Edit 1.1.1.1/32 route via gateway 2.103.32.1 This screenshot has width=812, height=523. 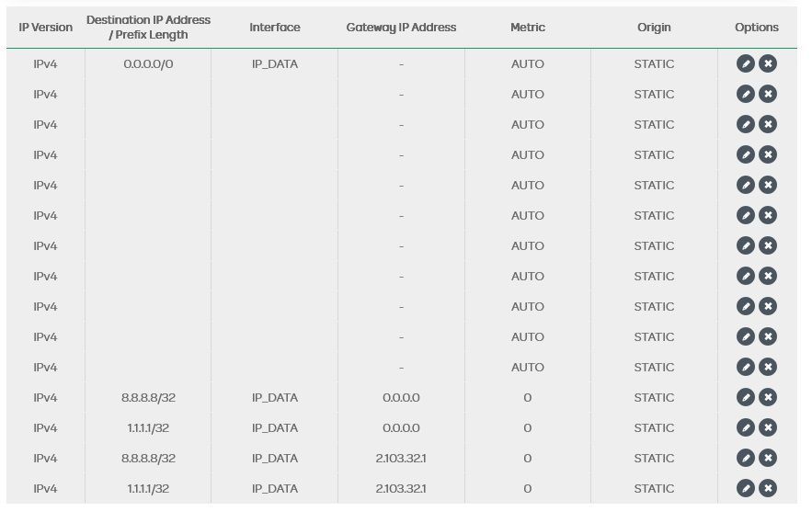pyautogui.click(x=746, y=488)
